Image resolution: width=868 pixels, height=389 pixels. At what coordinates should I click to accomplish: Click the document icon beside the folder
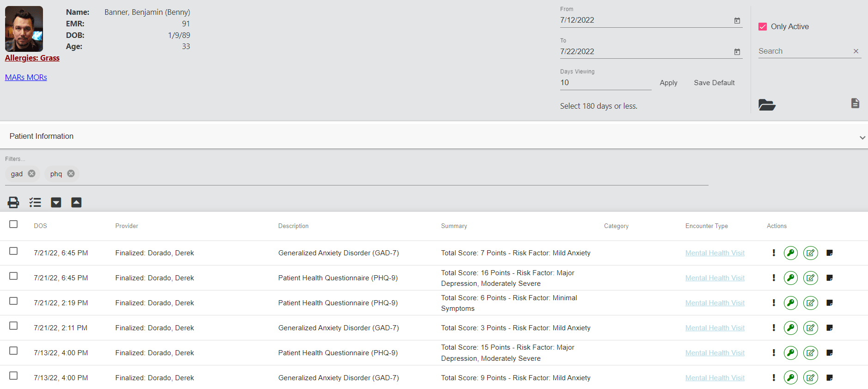coord(855,103)
